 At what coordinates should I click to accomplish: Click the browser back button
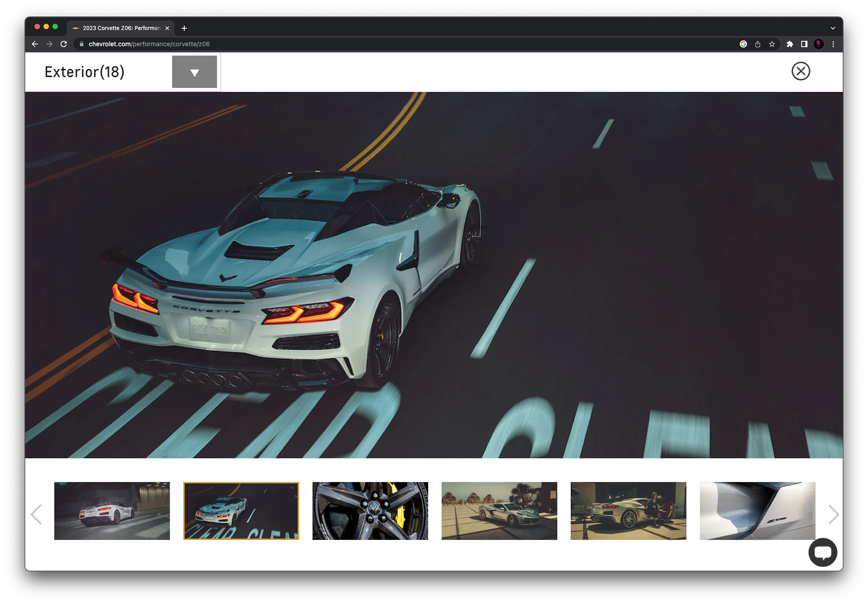pos(35,44)
